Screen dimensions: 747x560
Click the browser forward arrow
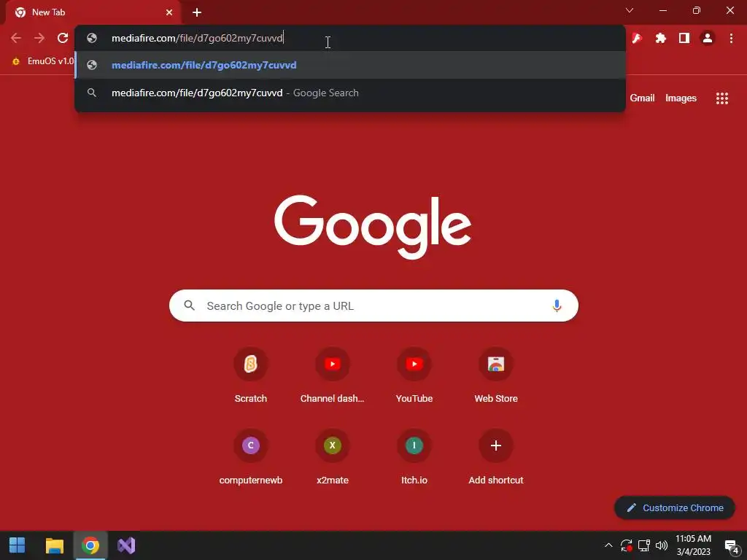click(x=39, y=38)
